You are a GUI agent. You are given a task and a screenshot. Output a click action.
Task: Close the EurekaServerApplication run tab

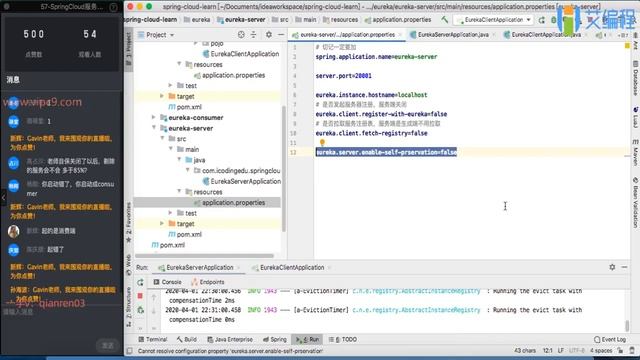[x=238, y=268]
